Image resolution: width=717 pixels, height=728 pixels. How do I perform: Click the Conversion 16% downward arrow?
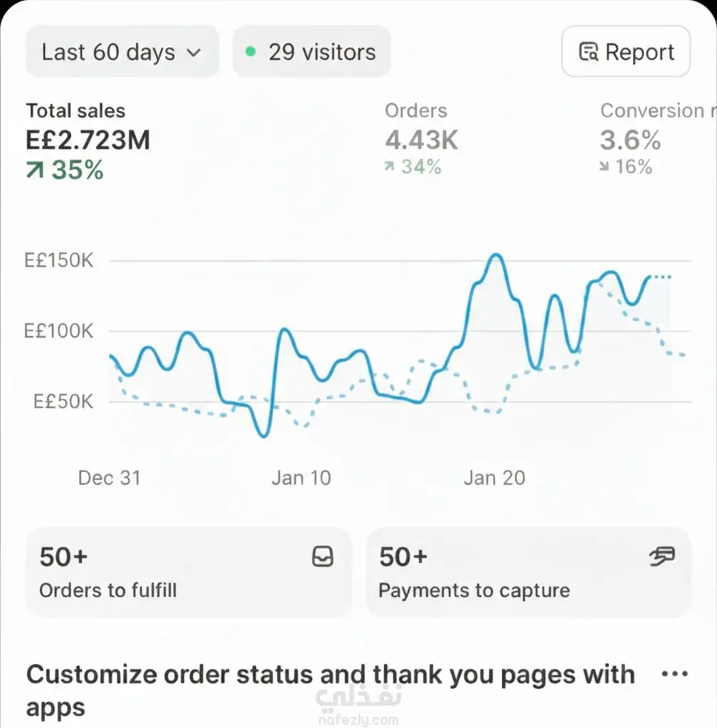point(605,167)
